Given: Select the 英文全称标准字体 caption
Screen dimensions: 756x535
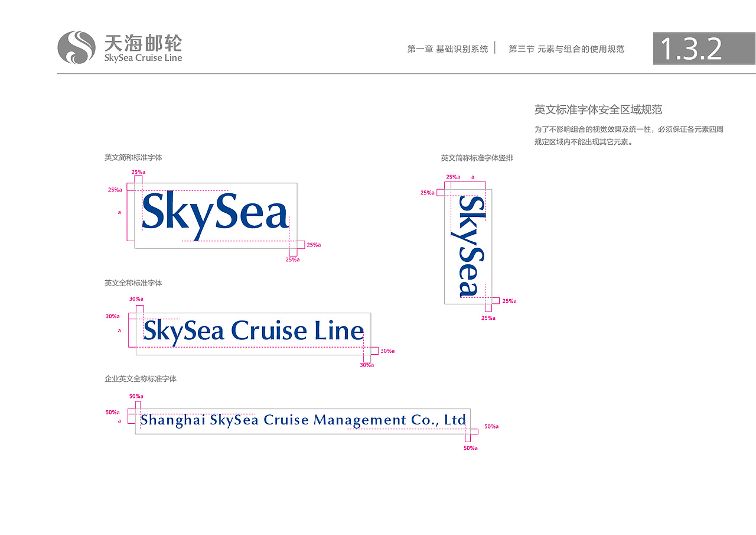Looking at the screenshot, I should pyautogui.click(x=133, y=283).
